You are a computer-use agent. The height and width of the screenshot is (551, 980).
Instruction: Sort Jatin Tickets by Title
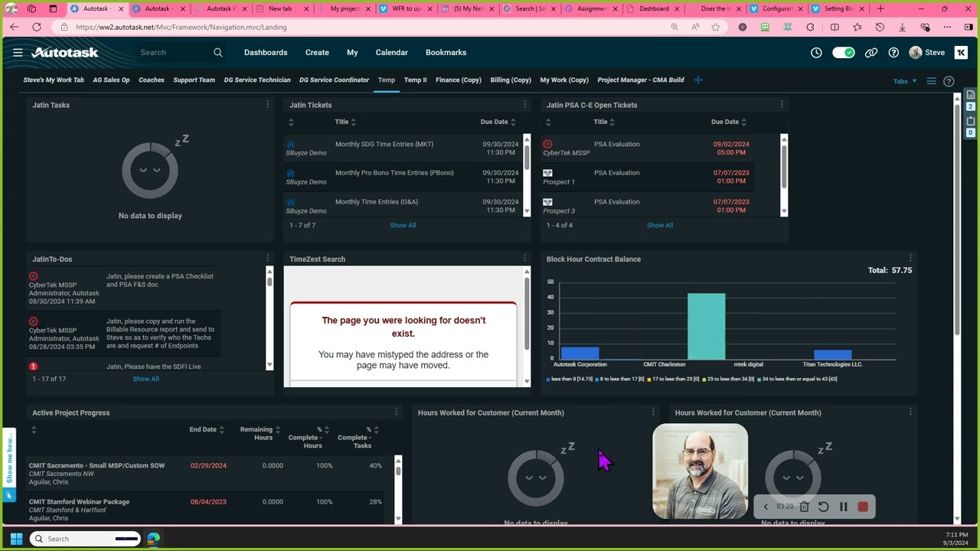(345, 122)
